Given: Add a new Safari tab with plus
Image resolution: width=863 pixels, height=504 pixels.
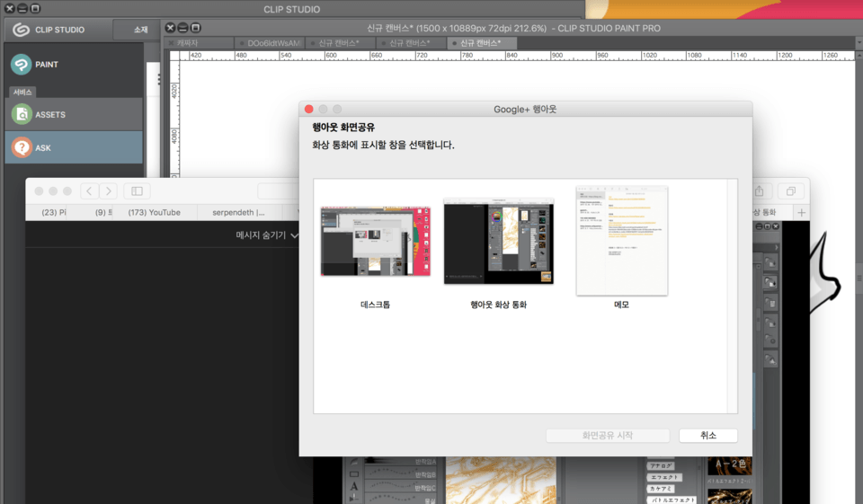Looking at the screenshot, I should coord(802,213).
